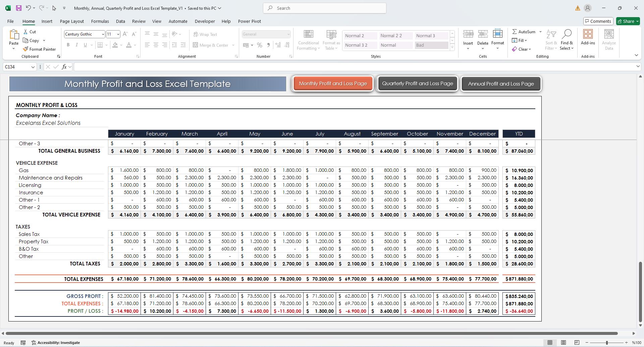
Task: Open the Century Gothic font dropdown
Action: 103,34
